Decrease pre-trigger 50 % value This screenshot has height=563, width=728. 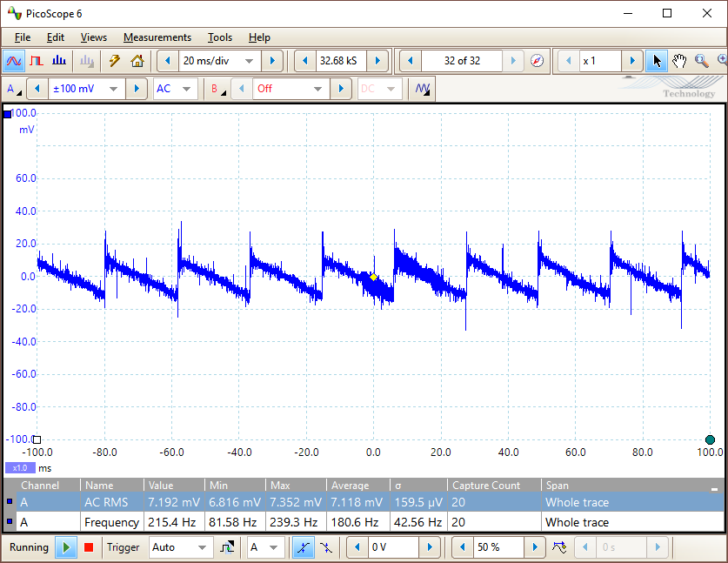[x=463, y=547]
